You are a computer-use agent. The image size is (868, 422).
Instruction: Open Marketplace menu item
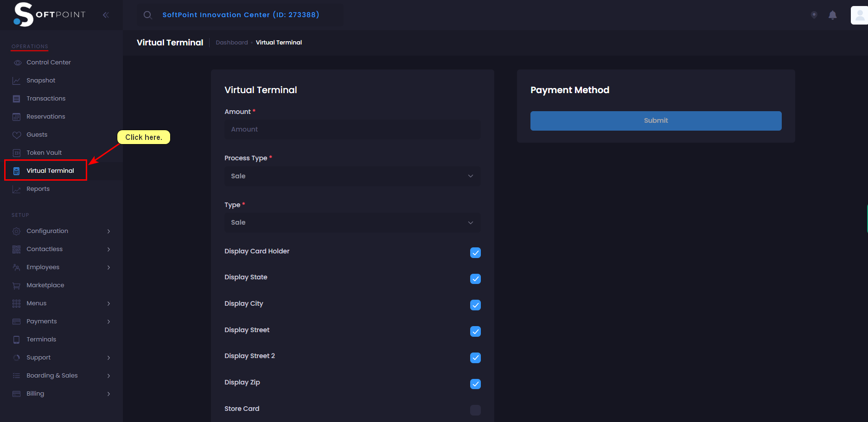pos(45,285)
